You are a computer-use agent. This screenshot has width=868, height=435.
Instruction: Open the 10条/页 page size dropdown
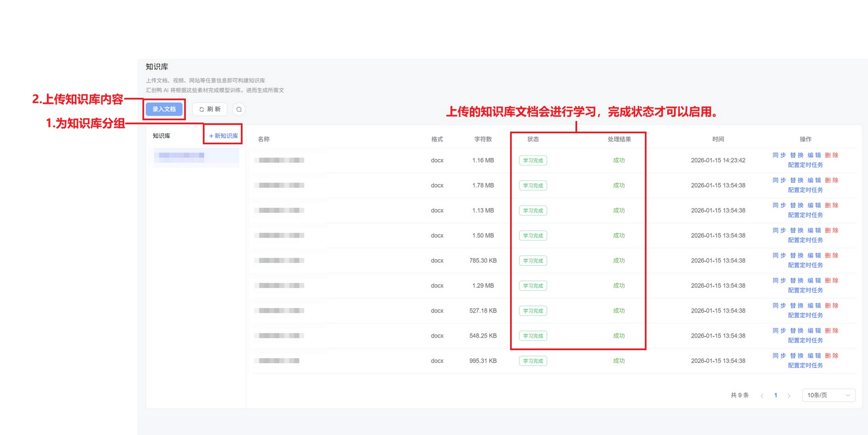point(828,395)
